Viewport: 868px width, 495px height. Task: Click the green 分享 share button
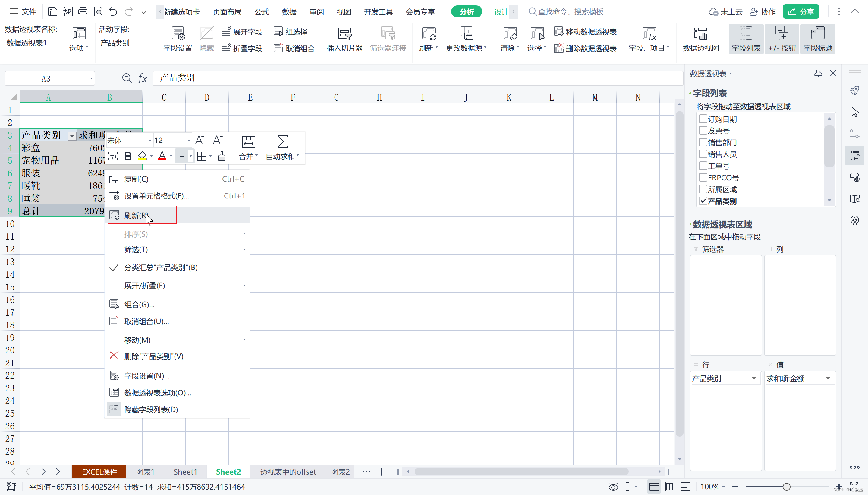(x=800, y=12)
